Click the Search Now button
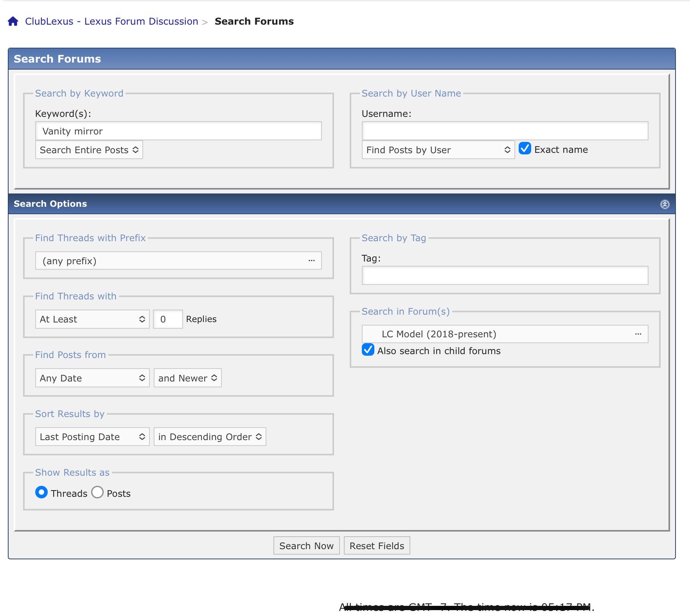690x616 pixels. tap(306, 546)
